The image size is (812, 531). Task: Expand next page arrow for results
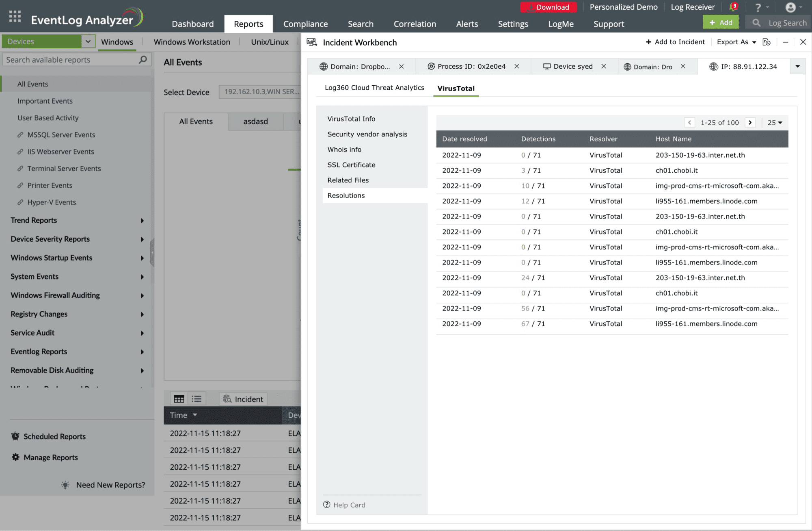750,123
